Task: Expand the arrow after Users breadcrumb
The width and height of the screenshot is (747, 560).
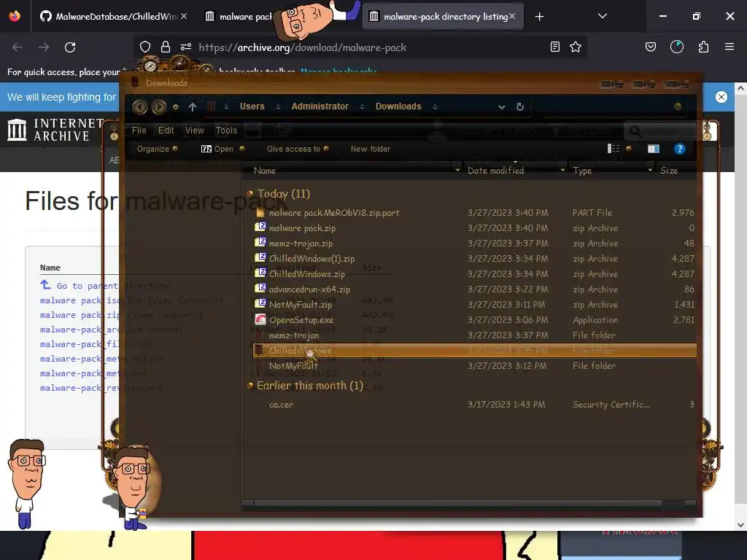Action: pyautogui.click(x=278, y=106)
